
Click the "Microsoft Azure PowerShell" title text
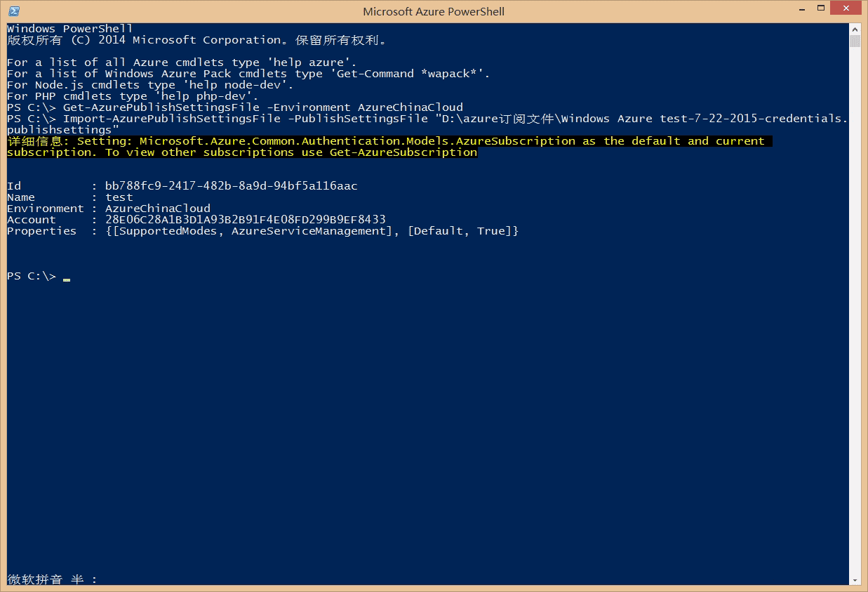coord(433,11)
